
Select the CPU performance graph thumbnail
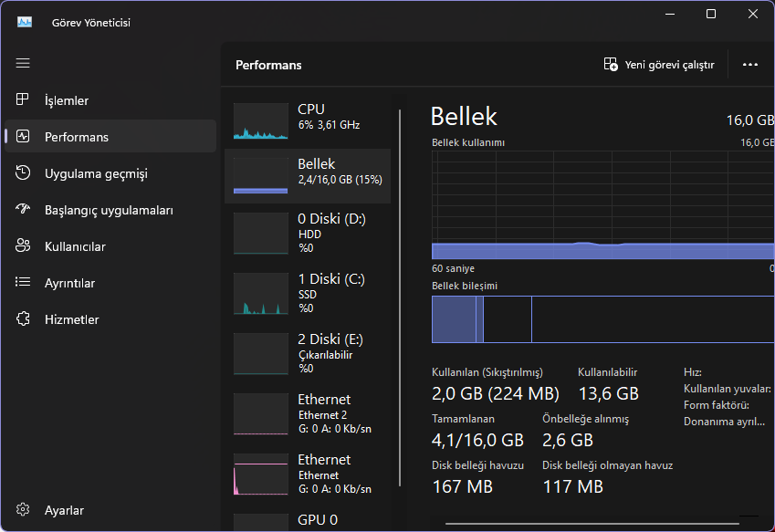tap(260, 121)
